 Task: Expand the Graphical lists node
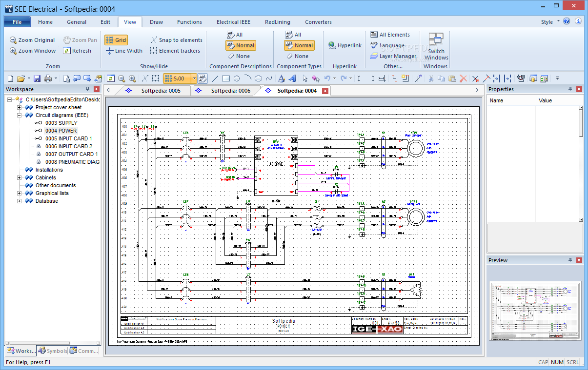point(20,193)
